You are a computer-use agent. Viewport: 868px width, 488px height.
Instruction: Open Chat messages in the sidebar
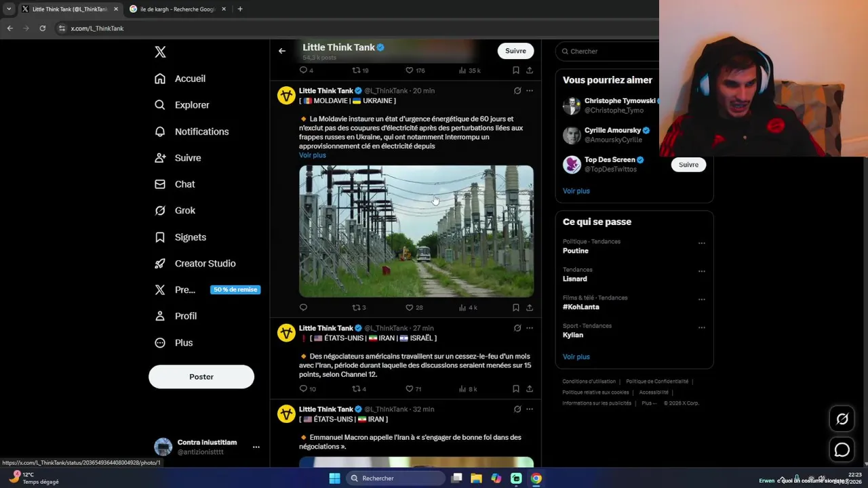174,184
